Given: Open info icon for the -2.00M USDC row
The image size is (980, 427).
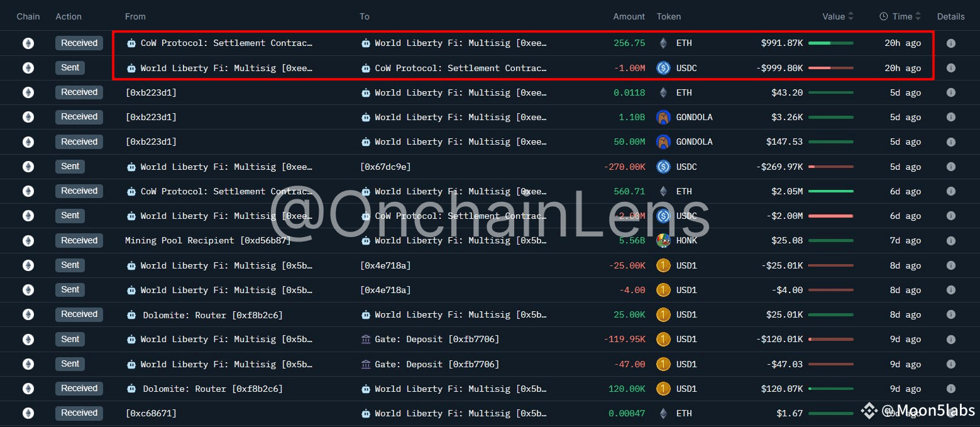Looking at the screenshot, I should coord(951,216).
